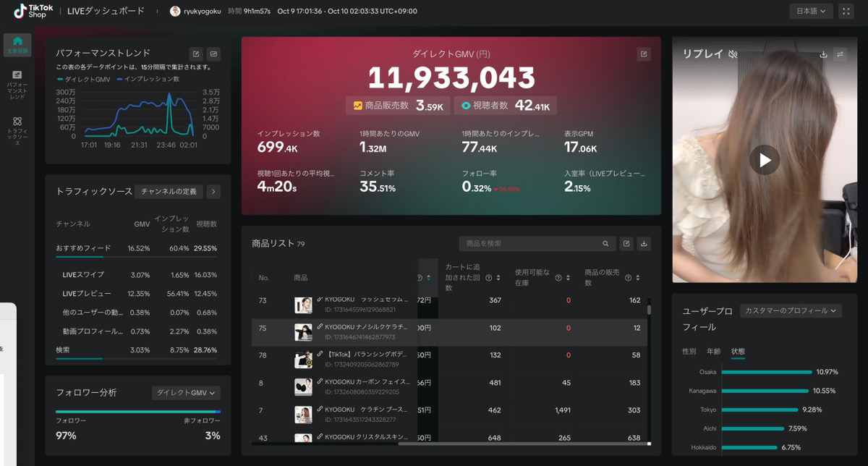Download the replay video

(x=823, y=54)
